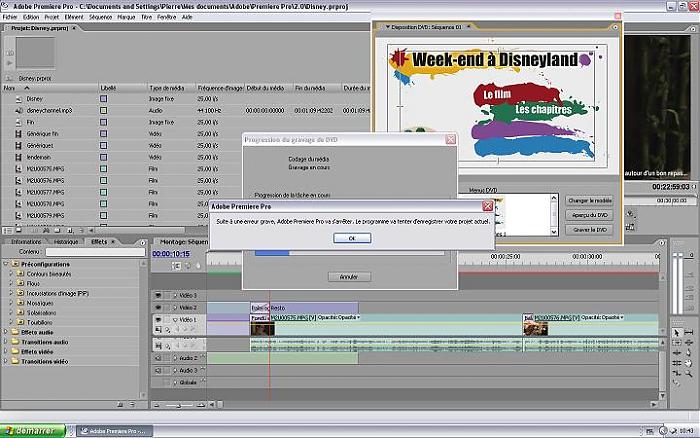Viewport: 700px width, 438px height.
Task: Collapse the Vidéo 1 track triangle
Action: click(x=175, y=320)
